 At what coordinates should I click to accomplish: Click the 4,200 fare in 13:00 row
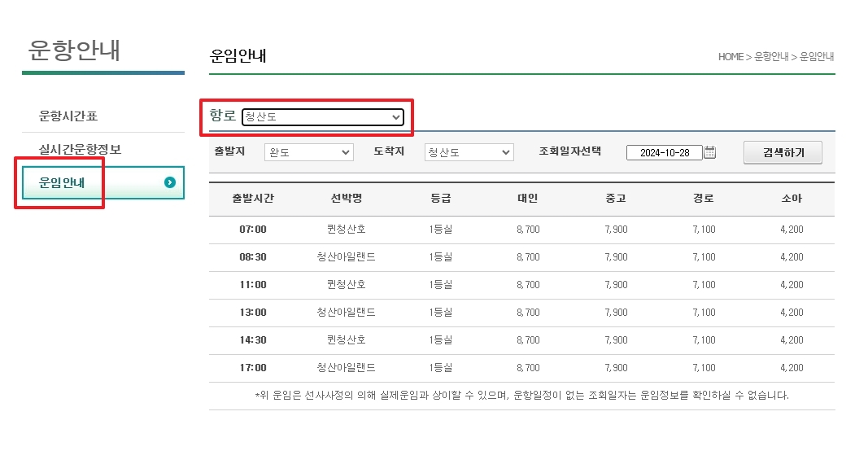click(x=792, y=313)
